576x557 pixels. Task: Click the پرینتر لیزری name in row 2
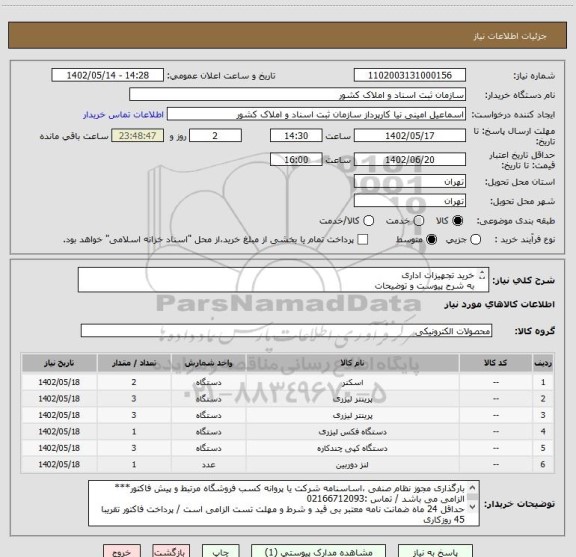coord(352,399)
